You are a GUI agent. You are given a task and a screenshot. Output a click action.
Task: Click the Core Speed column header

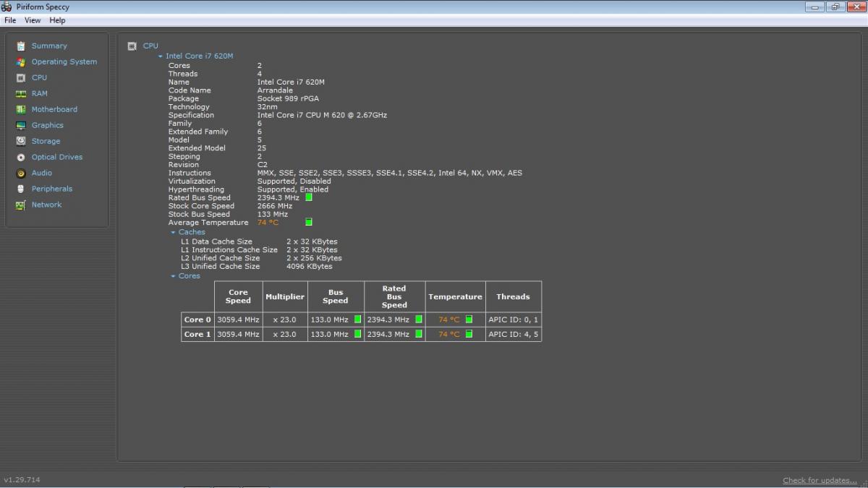tap(238, 296)
